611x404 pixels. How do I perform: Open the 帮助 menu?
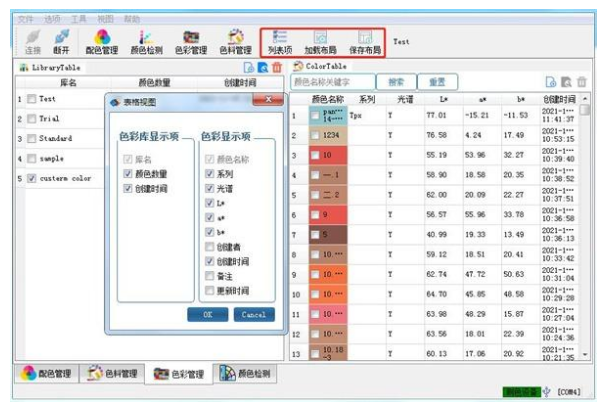point(132,19)
